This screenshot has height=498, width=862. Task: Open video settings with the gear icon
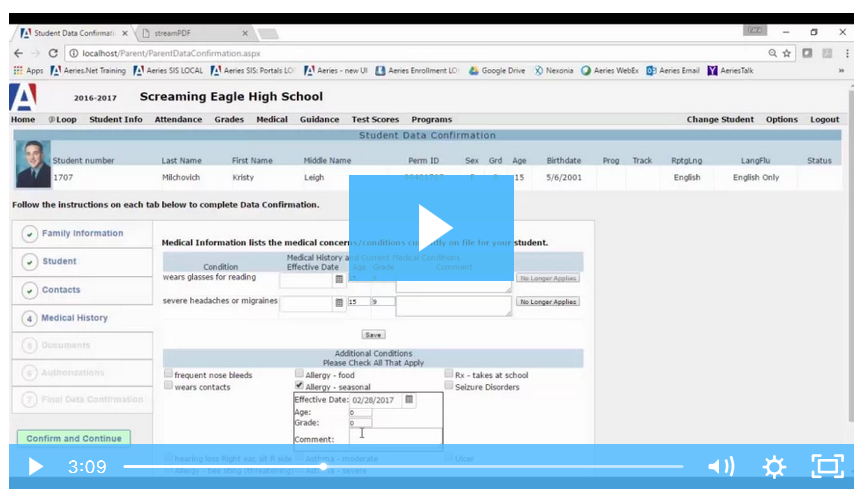tap(774, 466)
